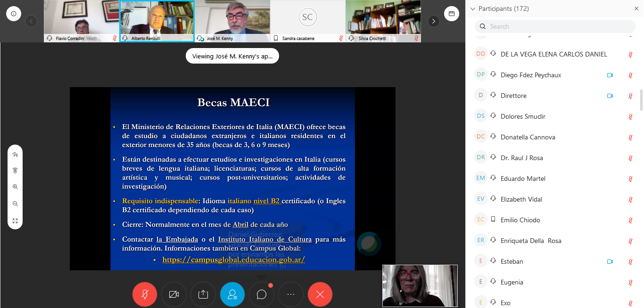Open the share content button
Image resolution: width=644 pixels, height=308 pixels.
203,294
